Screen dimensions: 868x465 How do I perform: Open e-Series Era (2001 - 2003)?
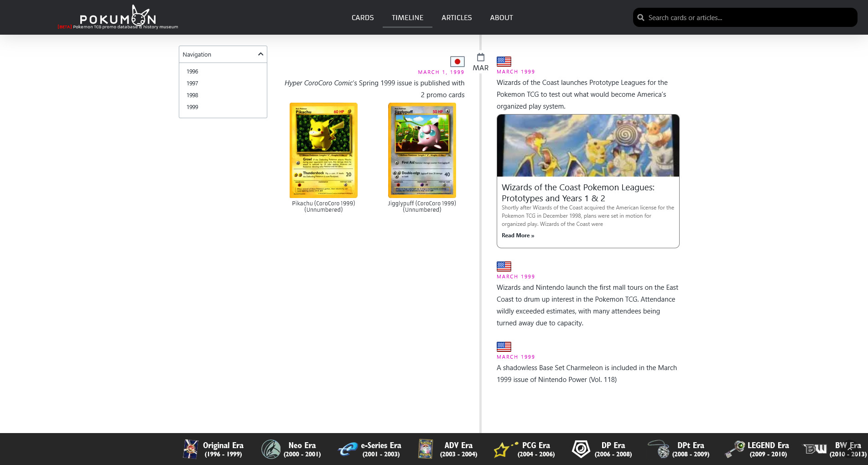369,449
